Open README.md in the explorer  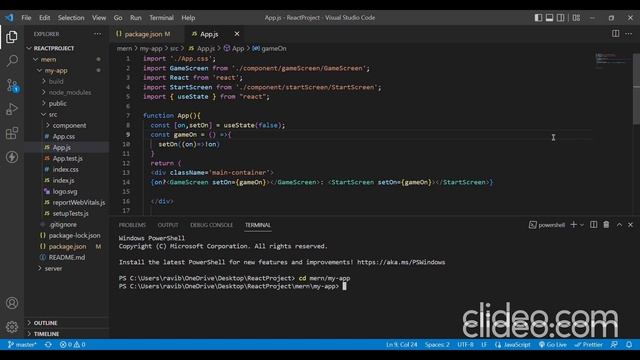click(67, 257)
